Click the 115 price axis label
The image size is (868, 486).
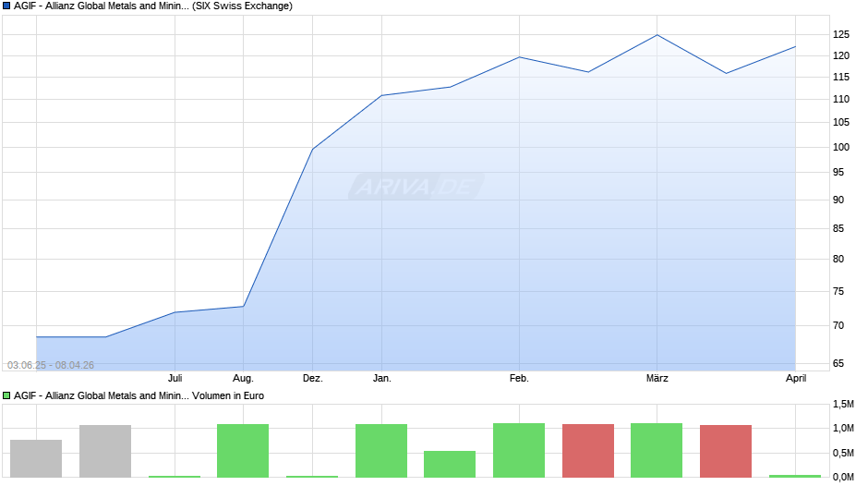point(841,78)
